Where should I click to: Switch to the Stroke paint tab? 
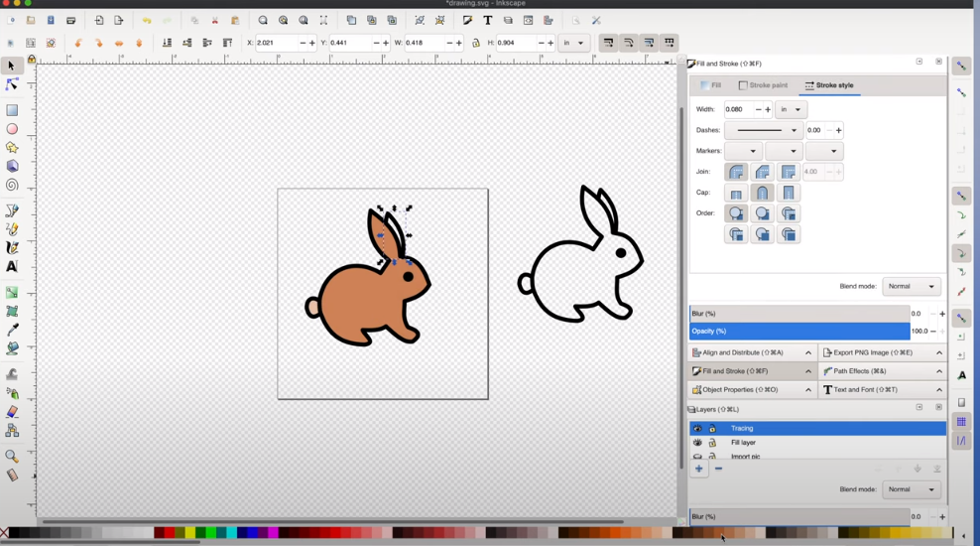click(763, 85)
